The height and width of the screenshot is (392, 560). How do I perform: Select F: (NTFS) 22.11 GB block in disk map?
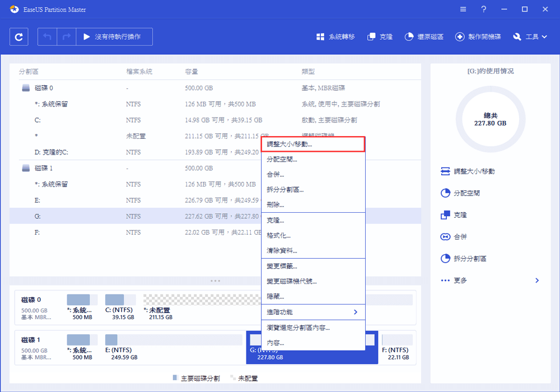click(397, 347)
